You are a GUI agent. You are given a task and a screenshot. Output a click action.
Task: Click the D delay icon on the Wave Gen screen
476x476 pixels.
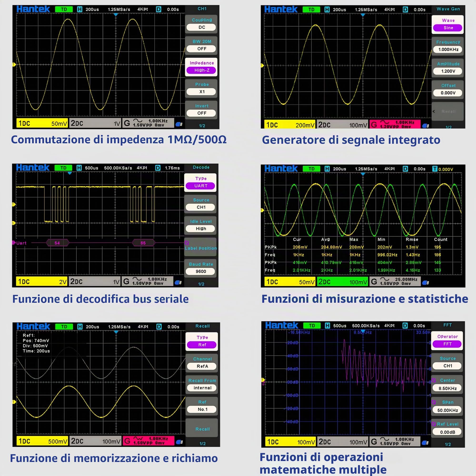(x=405, y=10)
